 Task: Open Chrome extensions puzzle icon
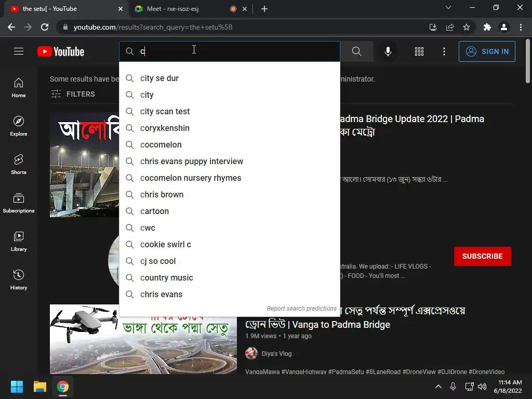tap(487, 27)
